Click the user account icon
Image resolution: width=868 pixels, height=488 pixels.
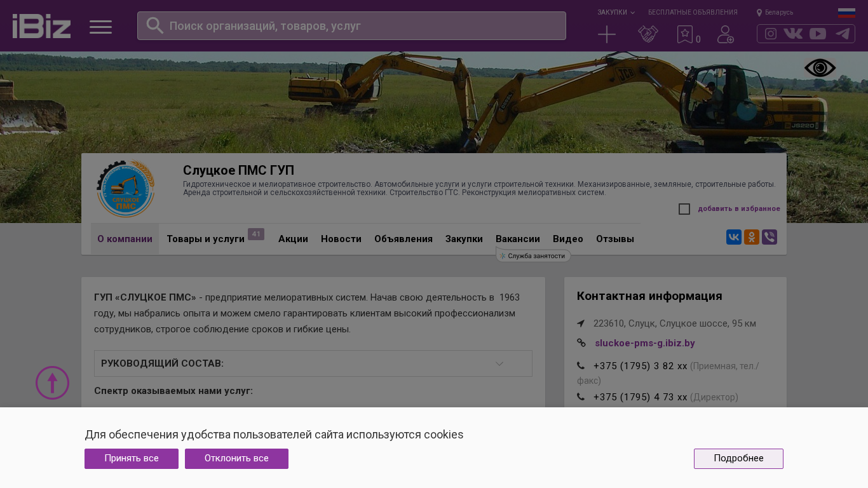725,34
